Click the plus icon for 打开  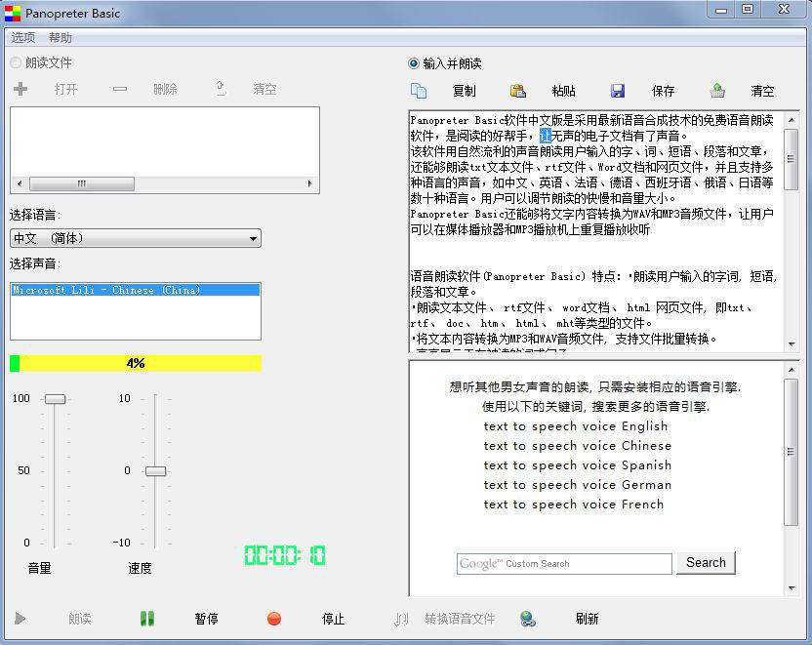pos(20,89)
